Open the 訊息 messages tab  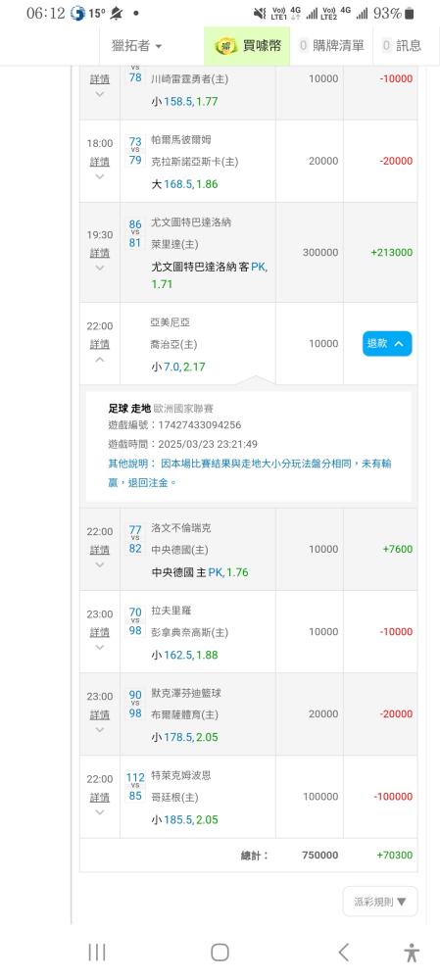(x=401, y=46)
